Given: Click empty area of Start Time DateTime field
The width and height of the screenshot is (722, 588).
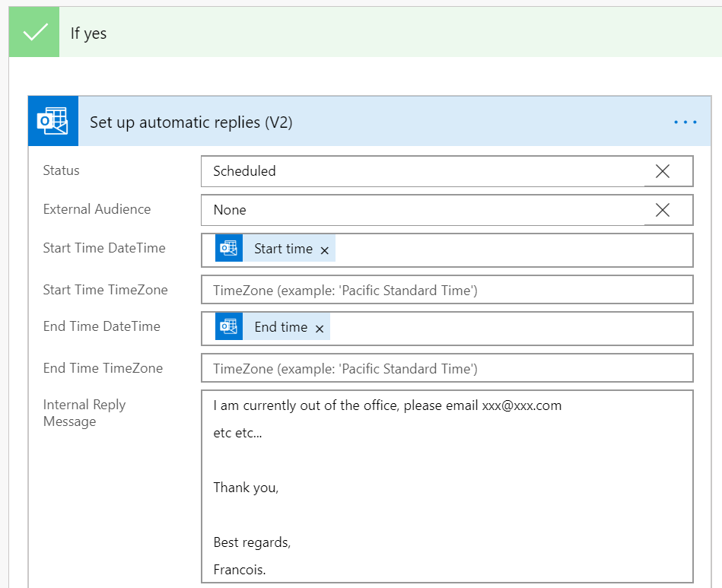Looking at the screenshot, I should (x=510, y=250).
